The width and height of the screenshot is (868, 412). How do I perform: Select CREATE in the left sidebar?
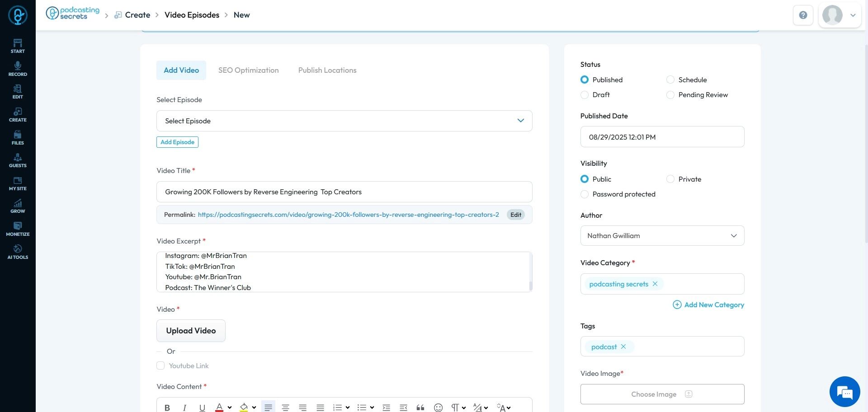(x=18, y=115)
